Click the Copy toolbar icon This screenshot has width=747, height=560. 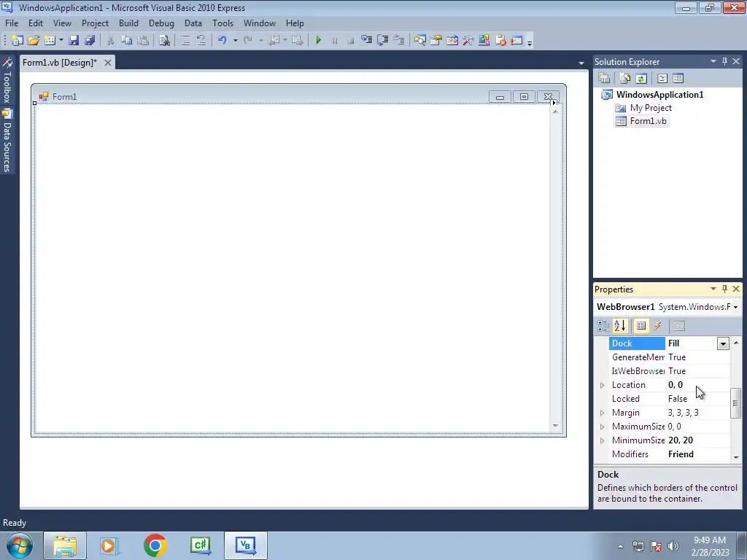[126, 41]
